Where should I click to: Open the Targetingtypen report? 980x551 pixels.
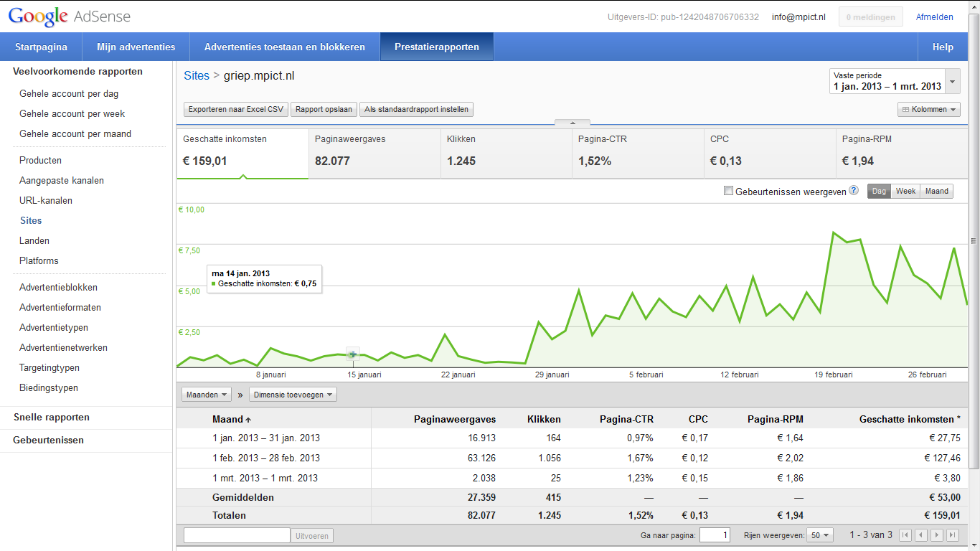[x=50, y=367]
